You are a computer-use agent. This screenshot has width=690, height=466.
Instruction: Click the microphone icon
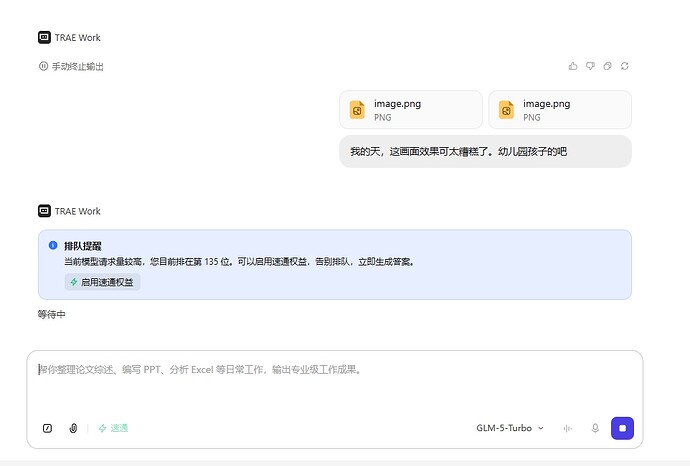click(x=595, y=428)
